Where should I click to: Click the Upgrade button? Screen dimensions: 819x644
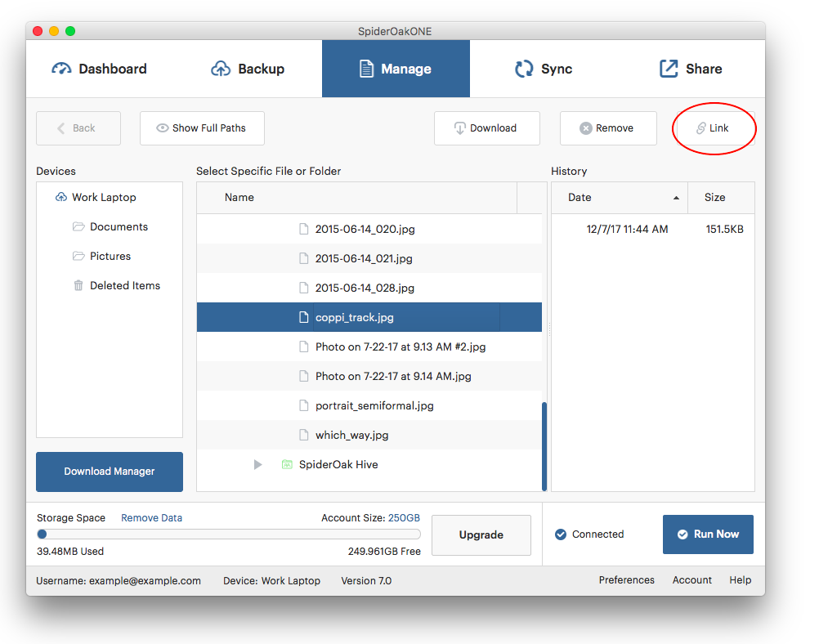[481, 534]
